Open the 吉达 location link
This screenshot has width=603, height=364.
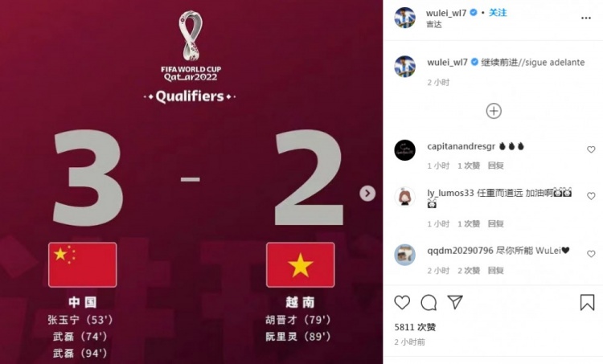434,25
